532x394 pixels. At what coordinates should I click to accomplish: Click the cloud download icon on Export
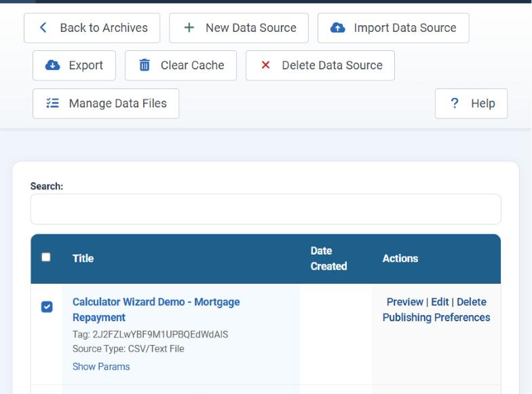53,65
